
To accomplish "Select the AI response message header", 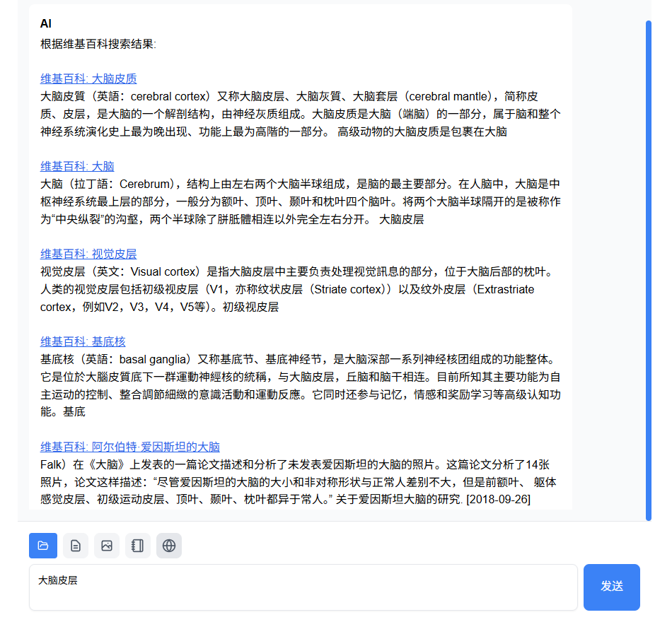I will pos(45,23).
